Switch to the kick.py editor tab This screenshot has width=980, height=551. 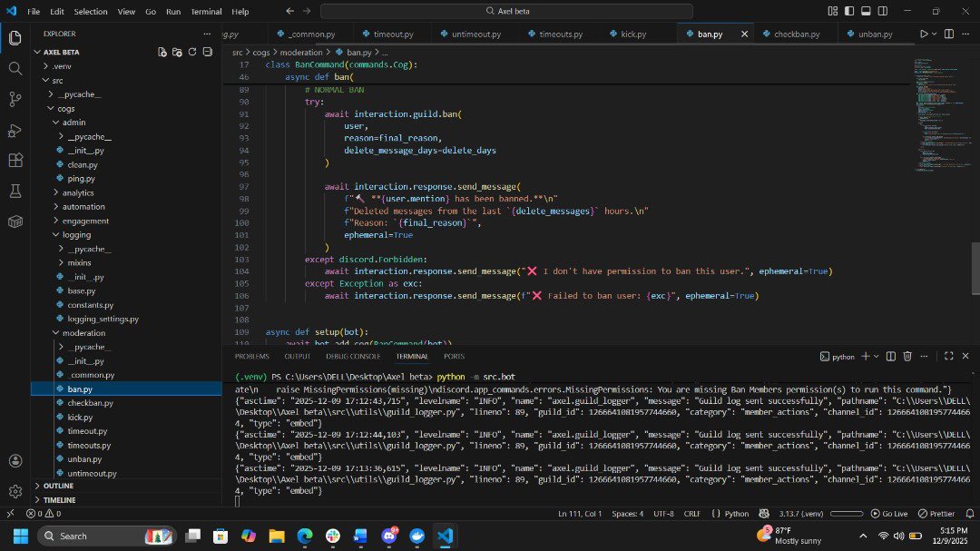(633, 34)
